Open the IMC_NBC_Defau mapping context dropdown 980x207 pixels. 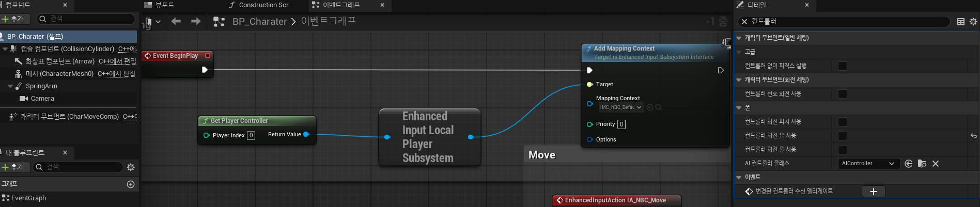620,107
